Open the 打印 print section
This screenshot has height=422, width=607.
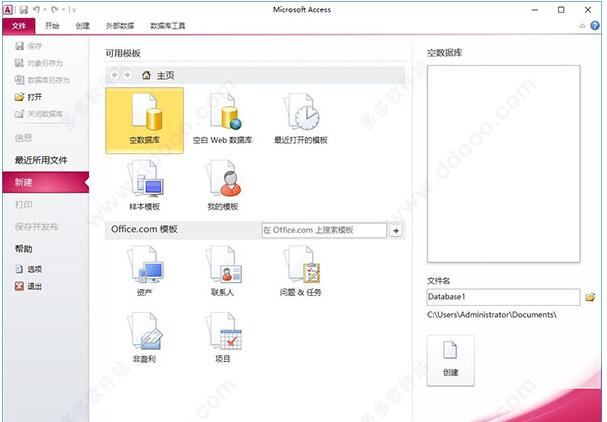23,204
